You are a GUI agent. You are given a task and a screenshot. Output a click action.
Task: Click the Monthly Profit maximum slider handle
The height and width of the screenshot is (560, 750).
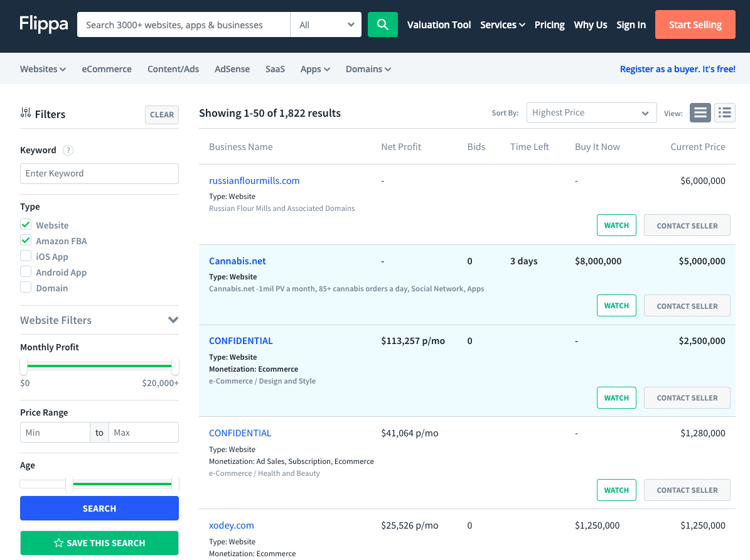coord(176,366)
